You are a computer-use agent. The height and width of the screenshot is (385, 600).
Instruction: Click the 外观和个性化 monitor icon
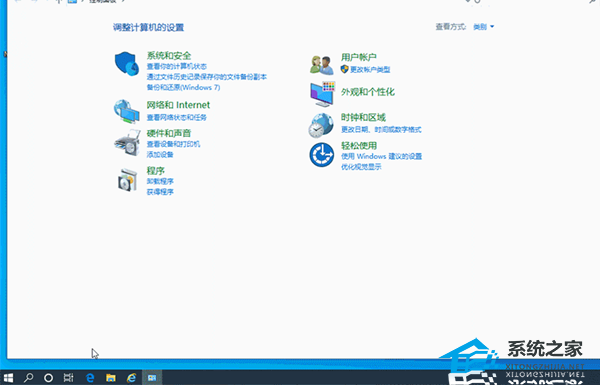323,94
